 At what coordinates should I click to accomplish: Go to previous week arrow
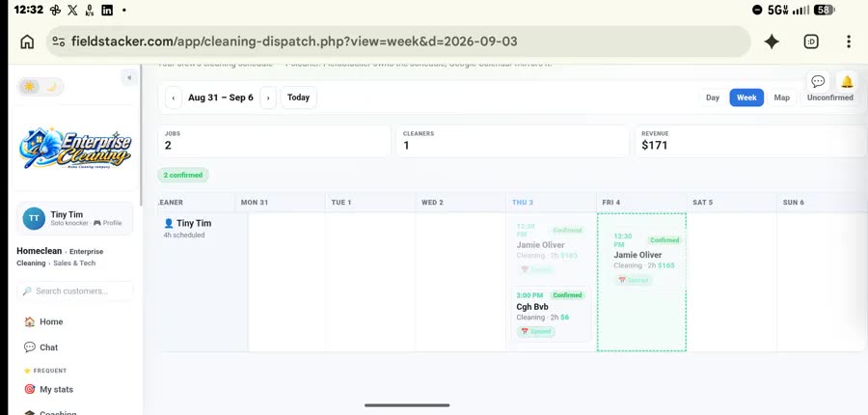click(174, 97)
